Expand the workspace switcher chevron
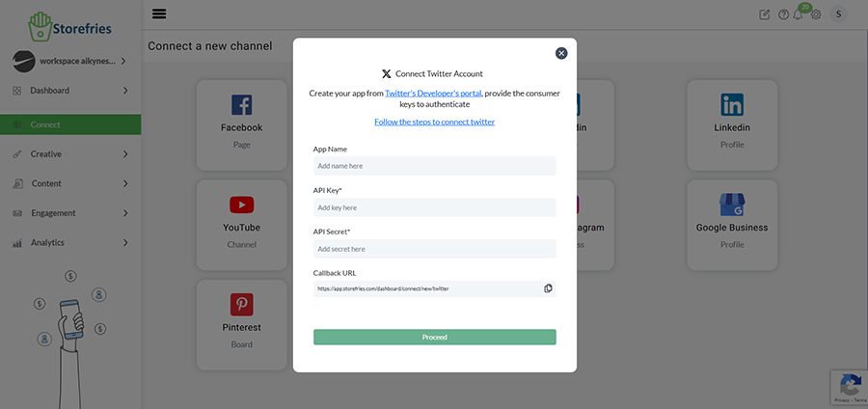 coord(123,62)
